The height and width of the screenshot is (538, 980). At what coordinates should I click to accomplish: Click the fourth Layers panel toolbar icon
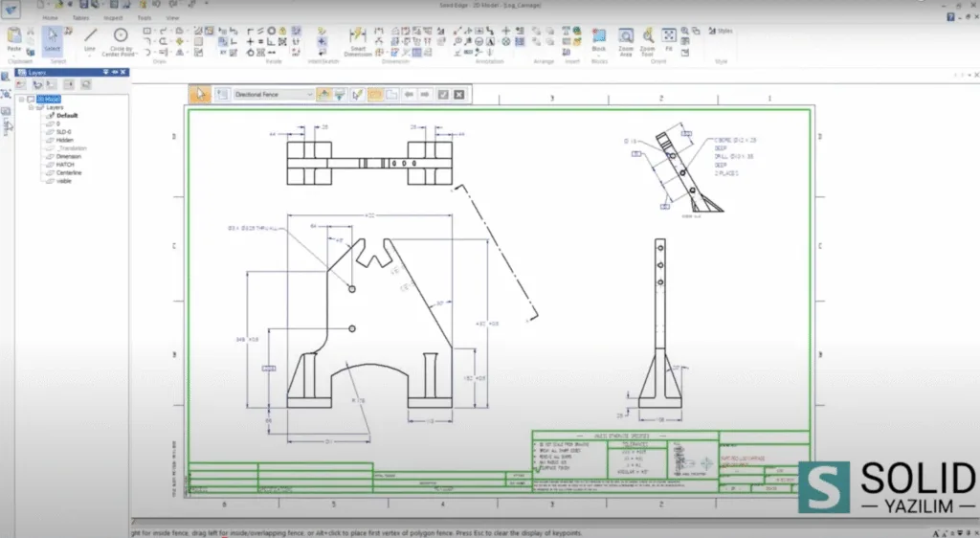(x=69, y=84)
